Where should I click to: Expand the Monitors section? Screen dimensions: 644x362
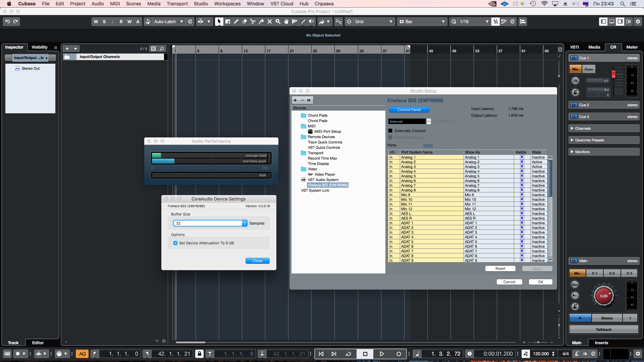(604, 152)
